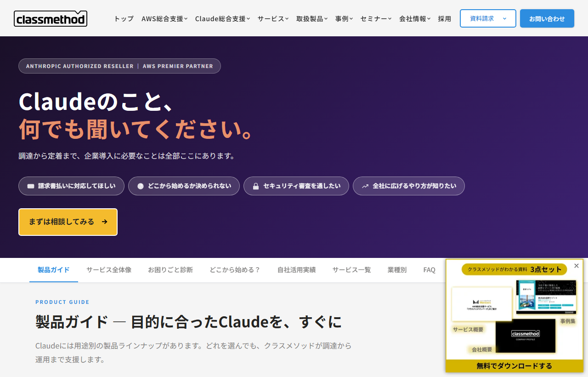588x377 pixels.
Task: Click the お問い合わせ button
Action: pos(547,18)
